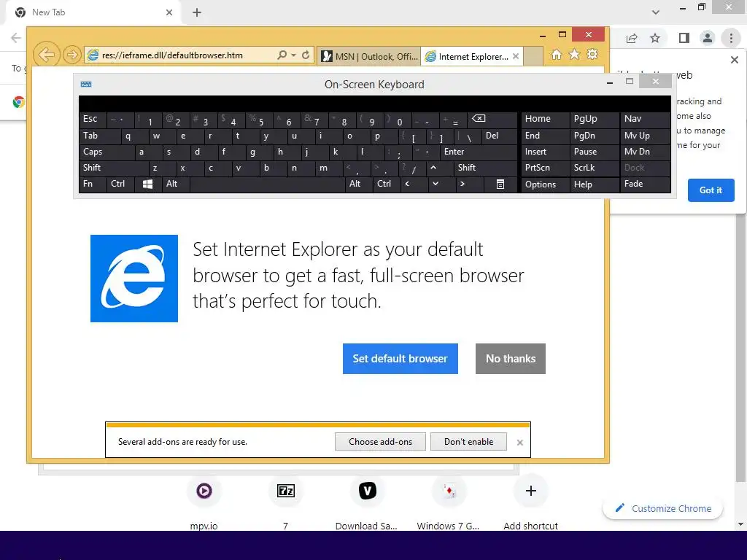Toggle Caps key on On-Screen Keyboard

pos(107,152)
